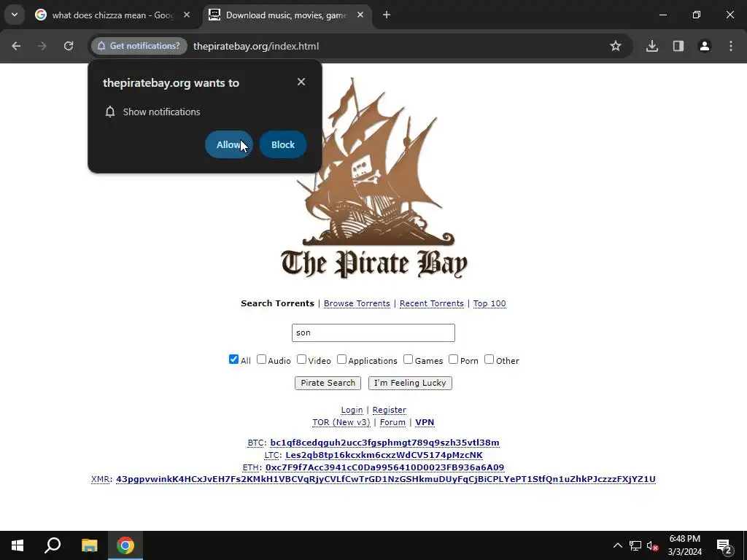Click the network status tray icon

(635, 545)
